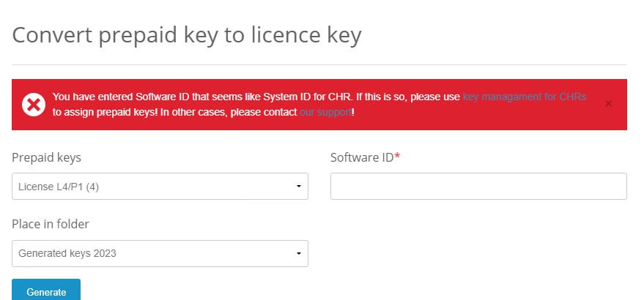Image resolution: width=644 pixels, height=300 pixels.
Task: Click the Prepaid keys field label
Action: pyautogui.click(x=46, y=157)
